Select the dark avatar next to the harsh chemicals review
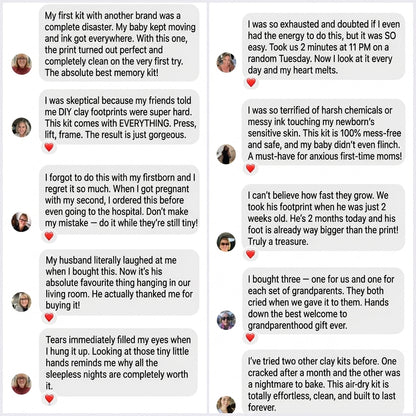This screenshot has width=416, height=416. (226, 154)
